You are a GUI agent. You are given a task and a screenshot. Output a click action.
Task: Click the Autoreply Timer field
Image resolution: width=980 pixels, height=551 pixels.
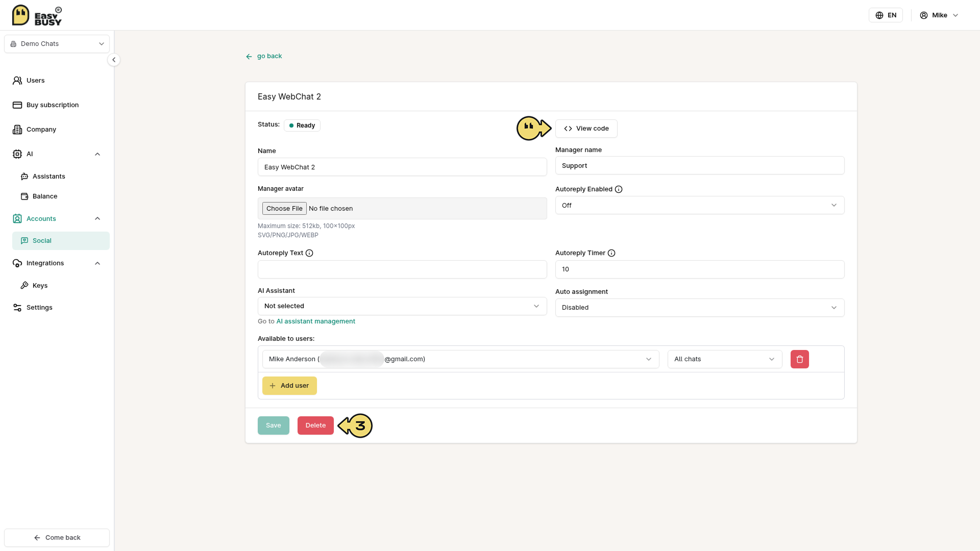coord(700,269)
